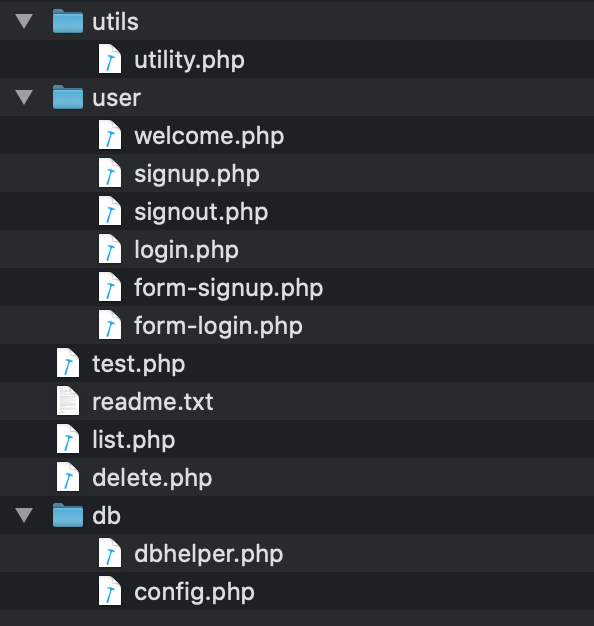Click the readme.txt text document icon
Screen dimensions: 594x626
click(68, 401)
